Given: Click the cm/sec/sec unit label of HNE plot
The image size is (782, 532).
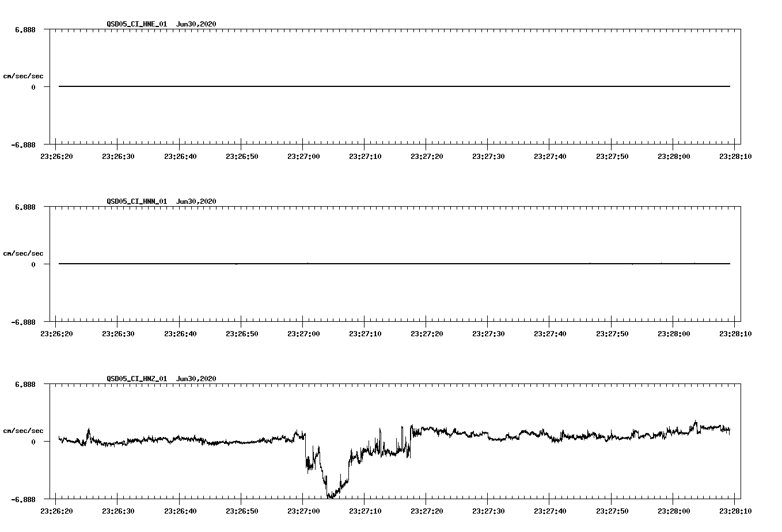Looking at the screenshot, I should coord(23,76).
